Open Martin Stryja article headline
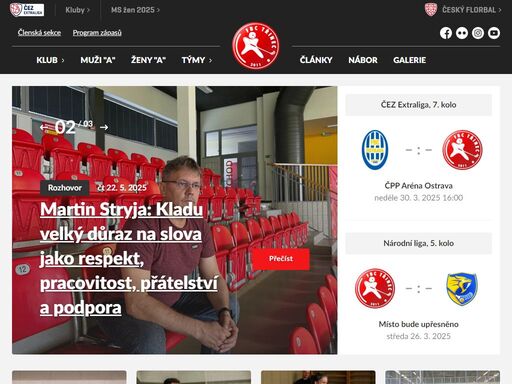The height and width of the screenshot is (384, 512). (x=129, y=258)
